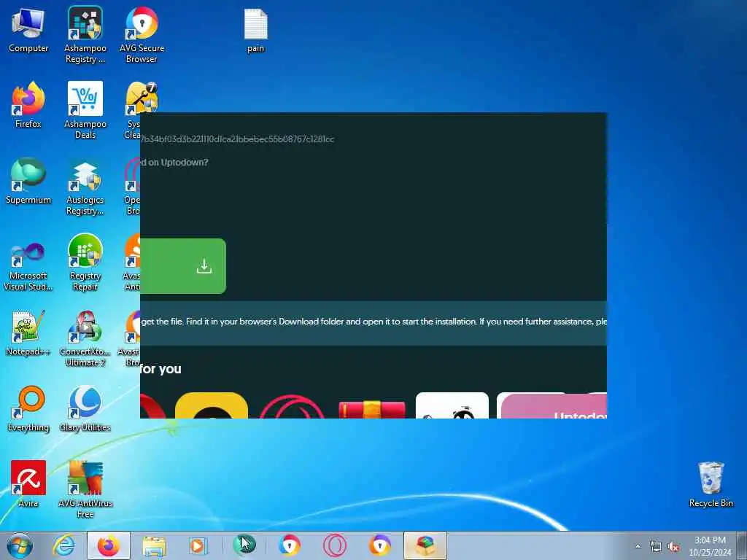Launch the Registry Repair shortcut
The image size is (747, 560).
[x=85, y=262]
